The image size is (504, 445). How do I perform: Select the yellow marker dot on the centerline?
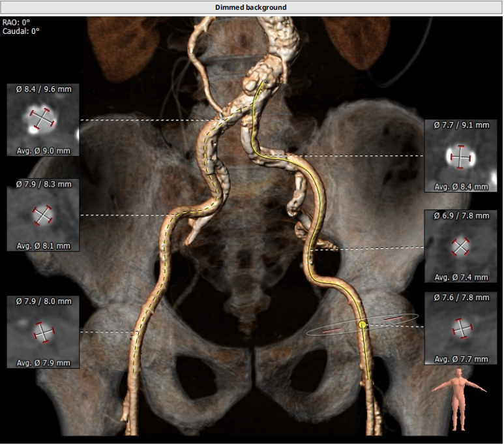pyautogui.click(x=363, y=324)
